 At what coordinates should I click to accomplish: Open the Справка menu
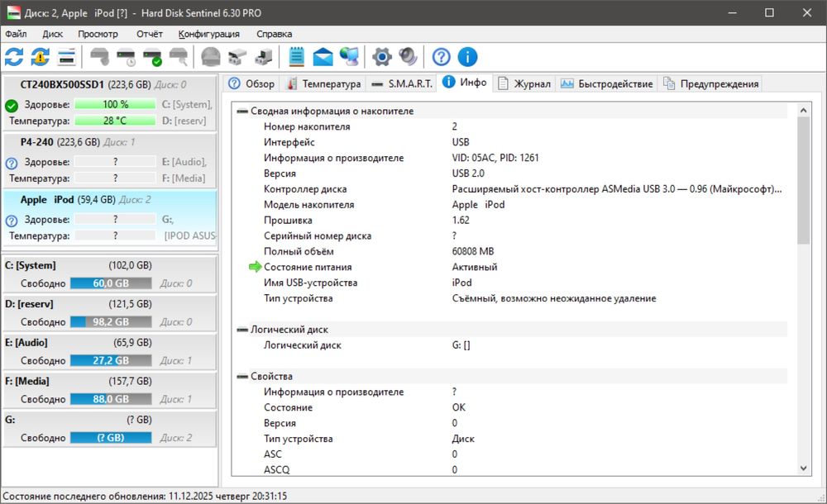pyautogui.click(x=275, y=34)
